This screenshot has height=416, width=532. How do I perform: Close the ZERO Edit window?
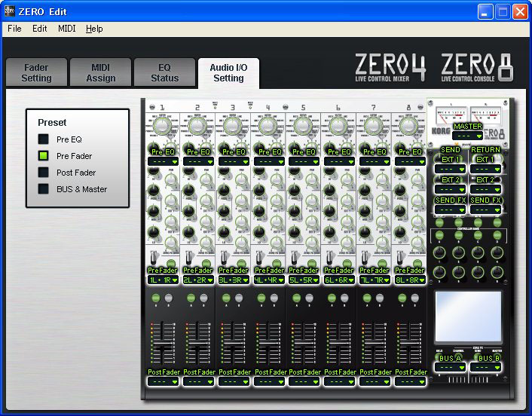point(520,12)
